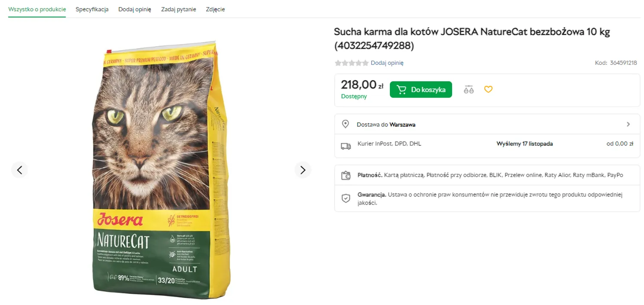This screenshot has height=305, width=644.
Task: Click the compare scales icon
Action: point(468,89)
